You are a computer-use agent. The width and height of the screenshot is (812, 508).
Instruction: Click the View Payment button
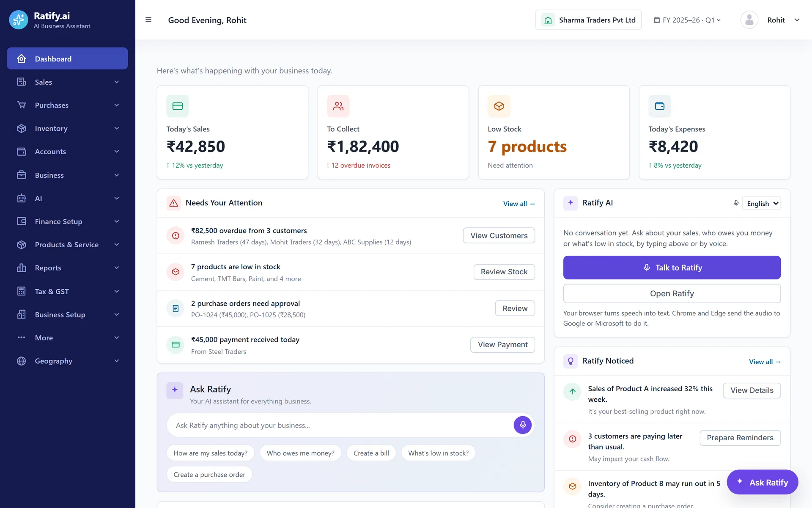[502, 345]
